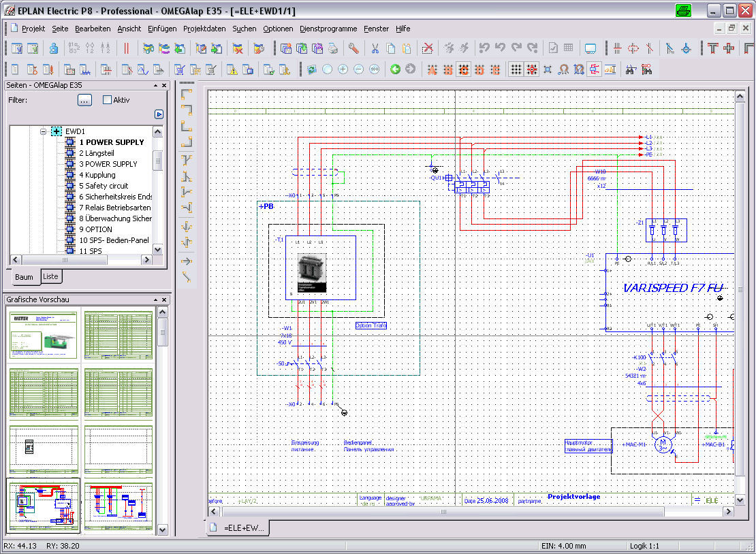The width and height of the screenshot is (756, 554).
Task: Collapse the EWD1 tree node
Action: click(43, 131)
